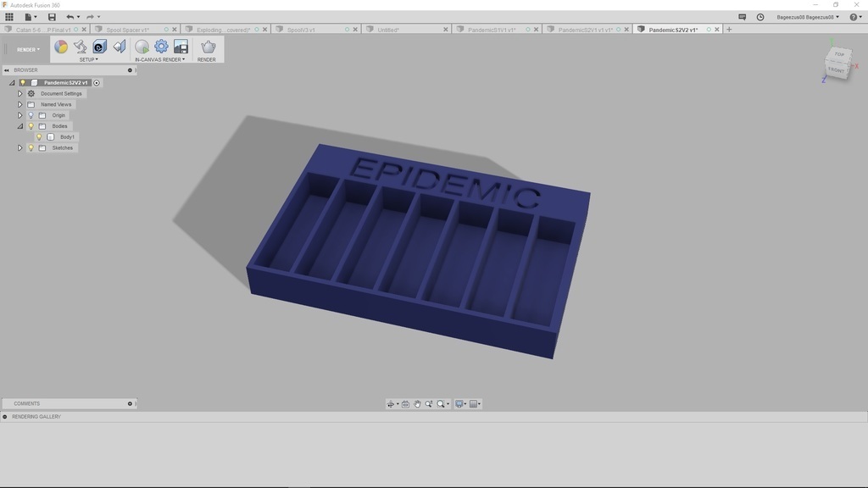Activate the PandemicS2V2 v1 component radio
The image size is (868, 488).
[x=97, y=82]
